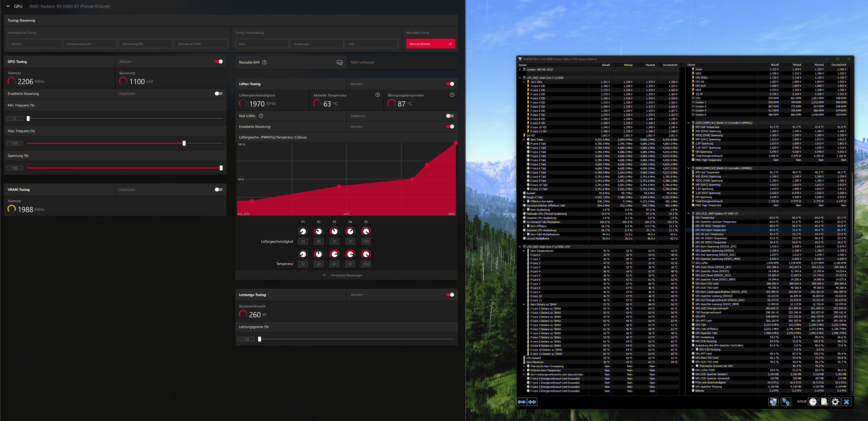The height and width of the screenshot is (421, 868).
Task: Click checkmark on Benutzerdefiniert tuning button
Action: click(450, 44)
